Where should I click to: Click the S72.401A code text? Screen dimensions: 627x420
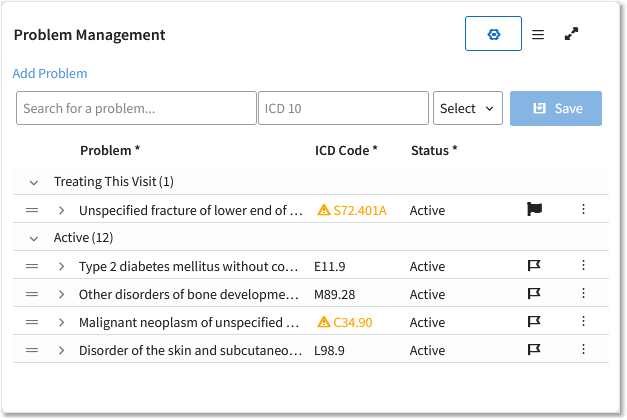[x=360, y=210]
